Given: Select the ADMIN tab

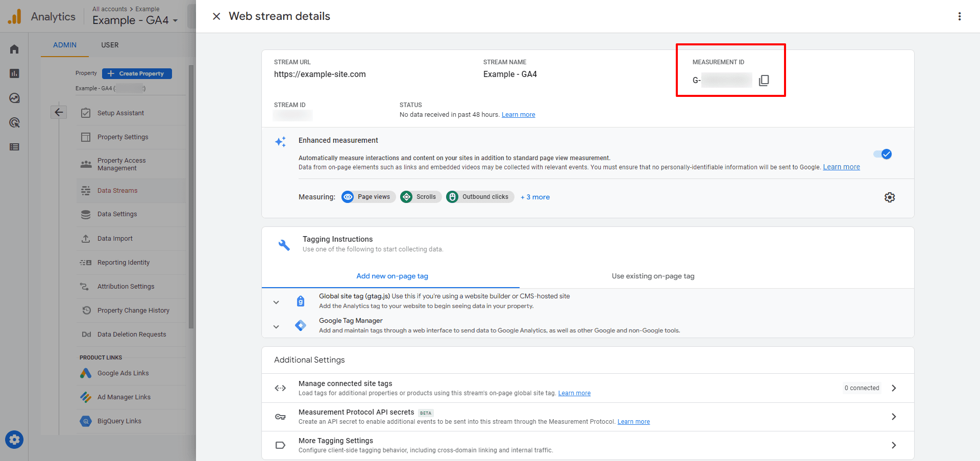Looking at the screenshot, I should pos(65,45).
